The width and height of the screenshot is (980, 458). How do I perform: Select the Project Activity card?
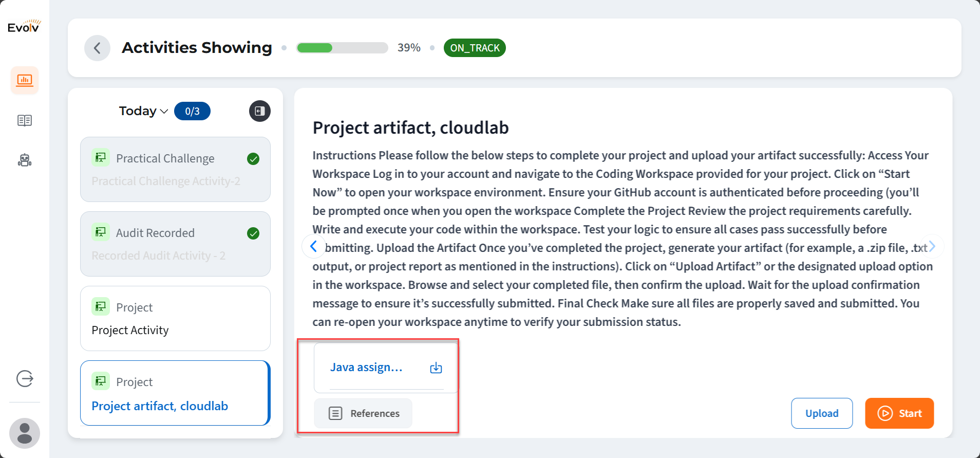coord(175,318)
